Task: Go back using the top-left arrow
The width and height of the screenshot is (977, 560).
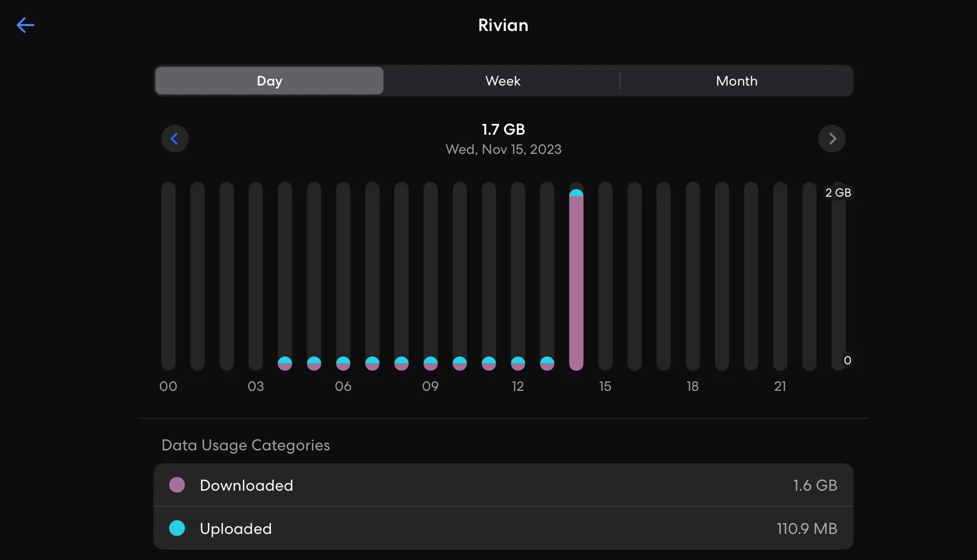Action: pos(26,25)
